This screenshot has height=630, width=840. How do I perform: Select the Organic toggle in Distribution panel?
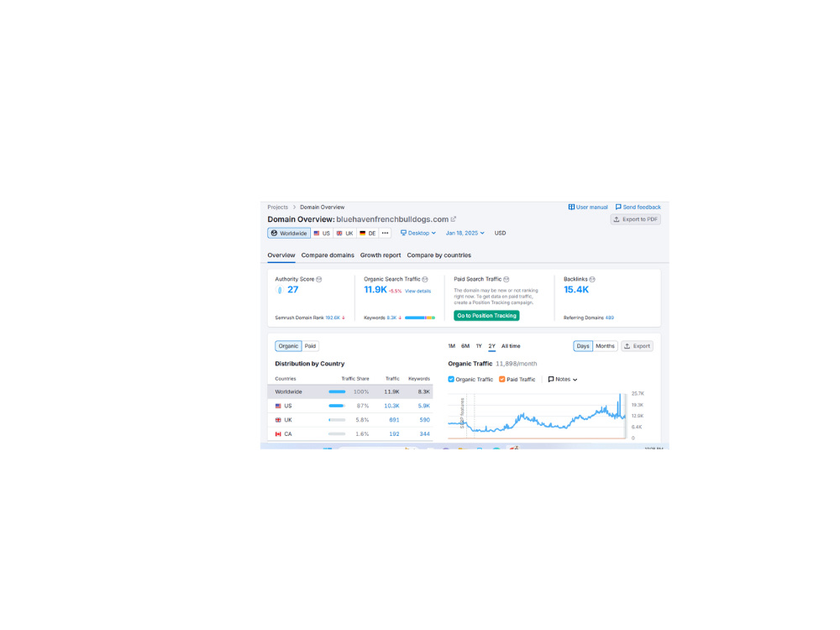288,346
